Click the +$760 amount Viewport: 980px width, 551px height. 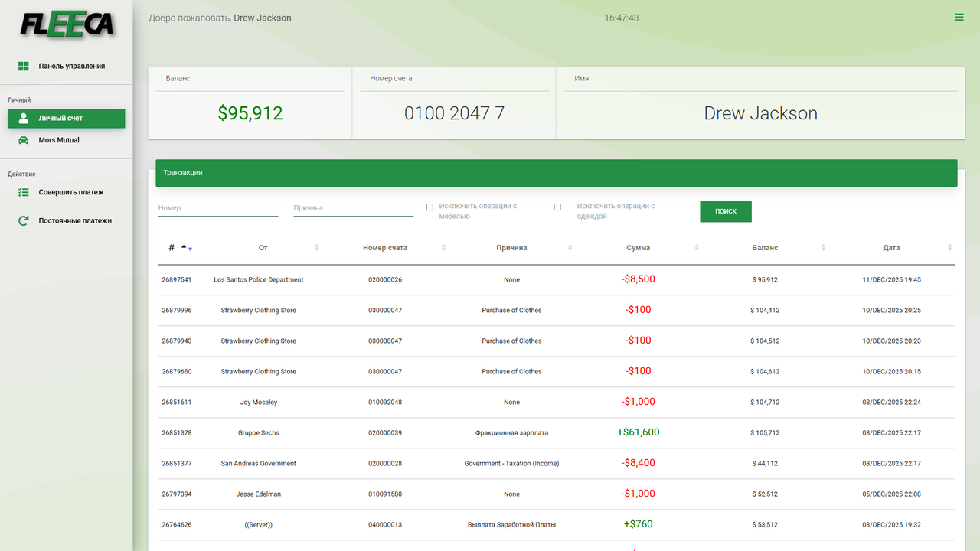point(639,524)
